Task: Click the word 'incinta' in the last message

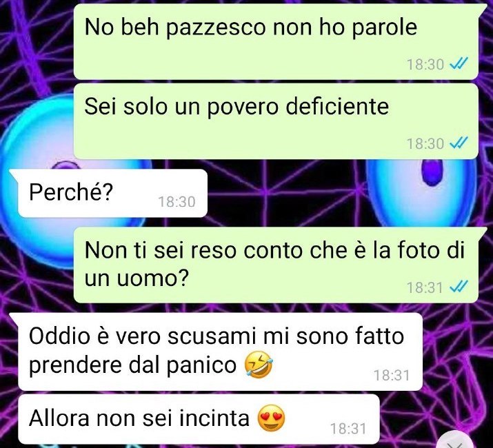Action: click(x=214, y=419)
